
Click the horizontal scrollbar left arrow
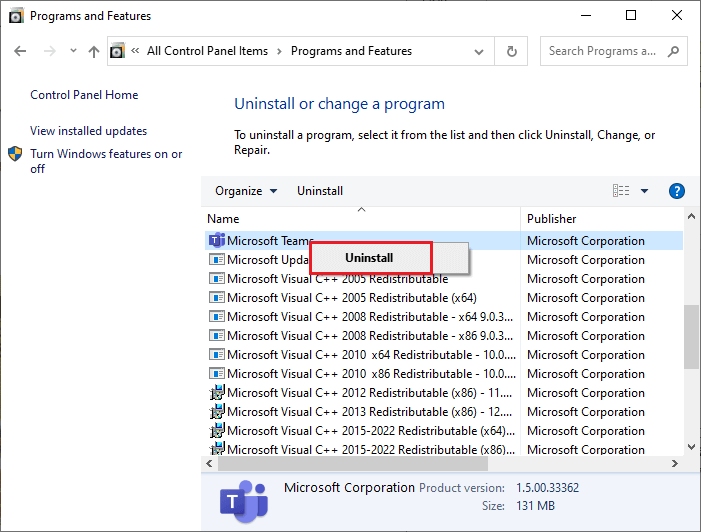[209, 464]
